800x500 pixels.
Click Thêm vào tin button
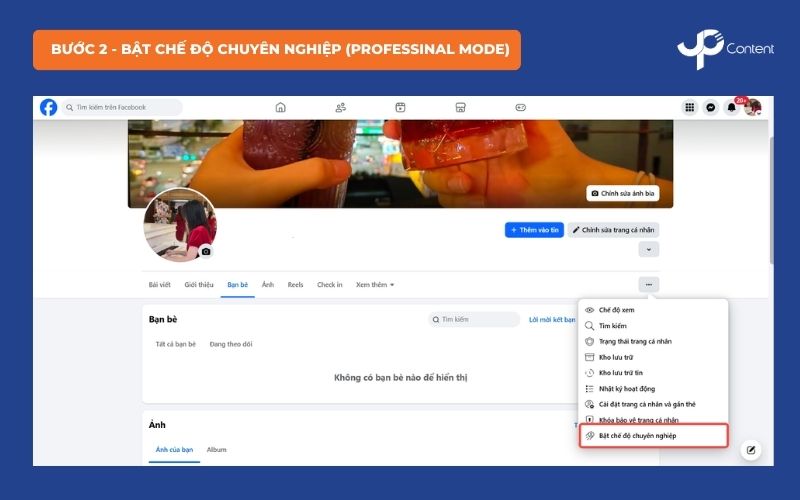coord(534,230)
